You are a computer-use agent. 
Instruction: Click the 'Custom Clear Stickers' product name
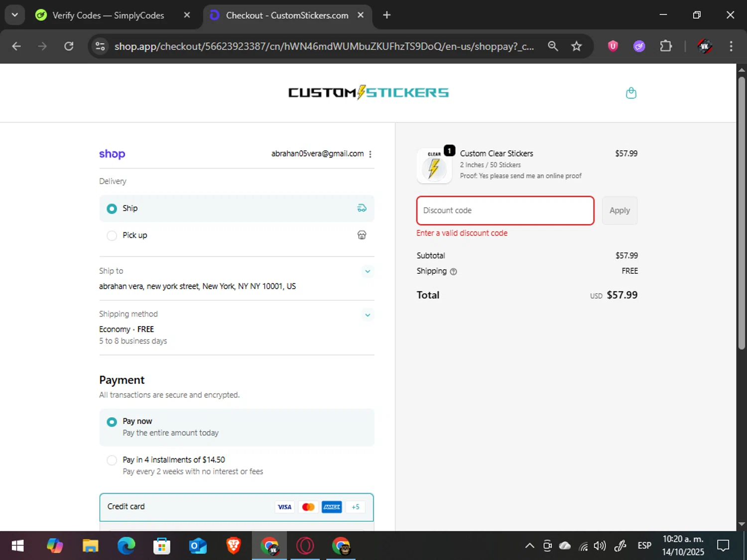pyautogui.click(x=497, y=154)
